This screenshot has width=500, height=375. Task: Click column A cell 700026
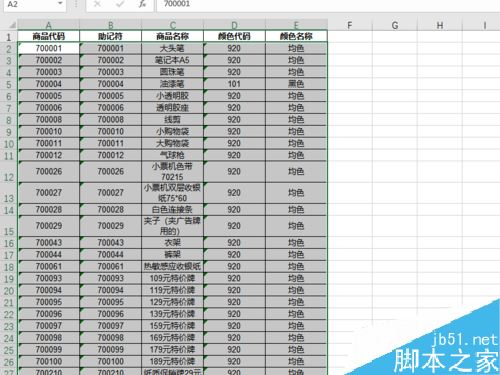tap(49, 172)
